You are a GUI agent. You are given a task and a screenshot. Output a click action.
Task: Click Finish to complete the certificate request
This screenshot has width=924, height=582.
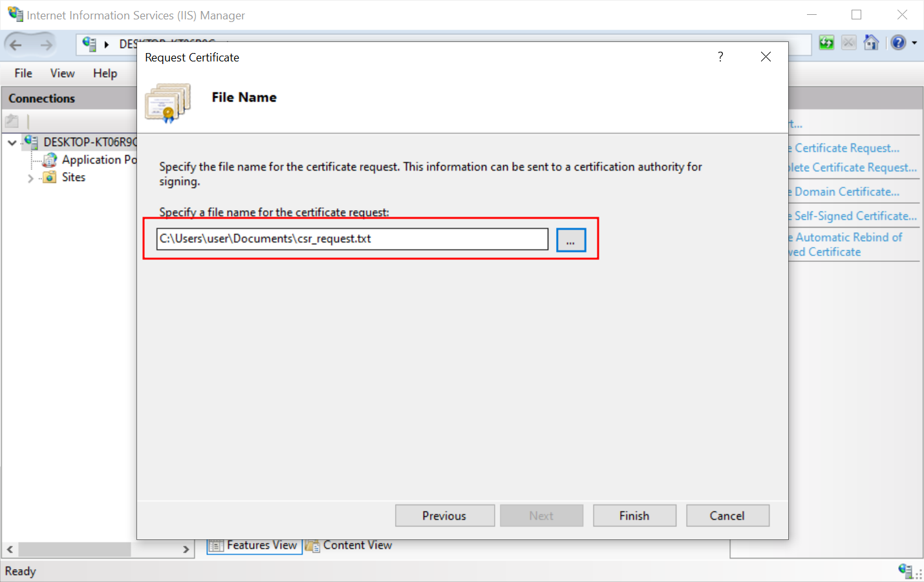click(x=634, y=515)
